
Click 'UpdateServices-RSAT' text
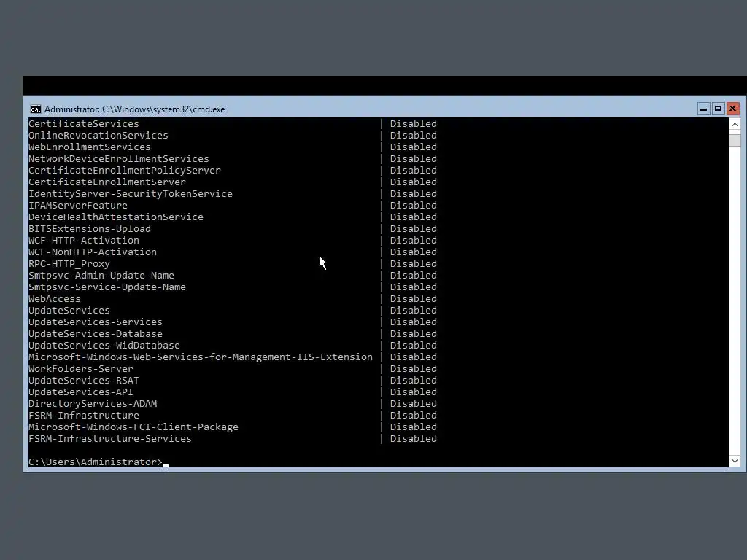tap(84, 381)
